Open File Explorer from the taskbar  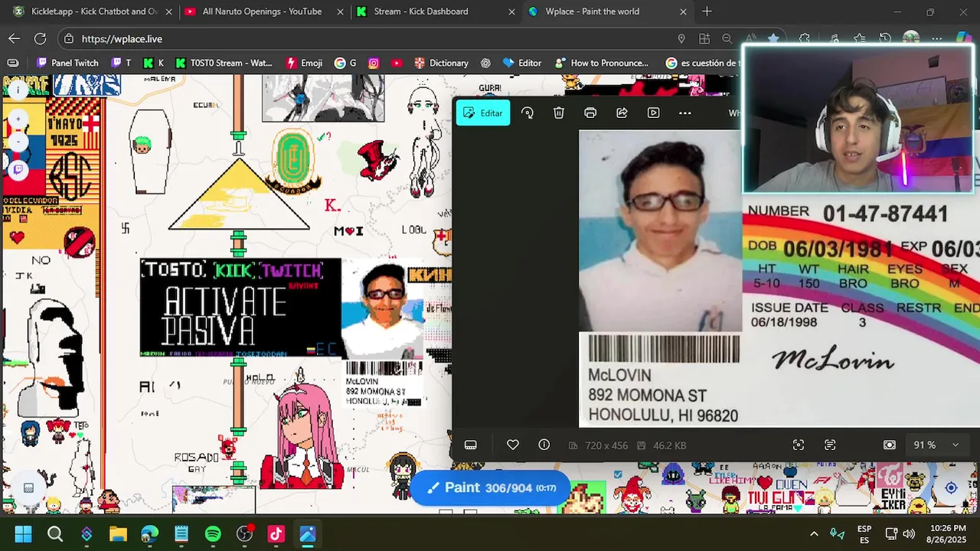tap(118, 534)
